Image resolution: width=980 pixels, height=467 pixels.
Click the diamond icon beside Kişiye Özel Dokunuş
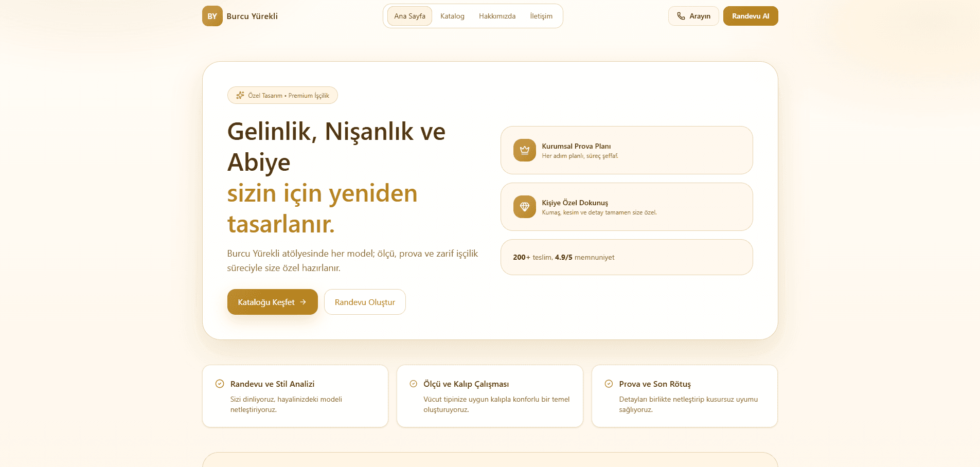[524, 207]
